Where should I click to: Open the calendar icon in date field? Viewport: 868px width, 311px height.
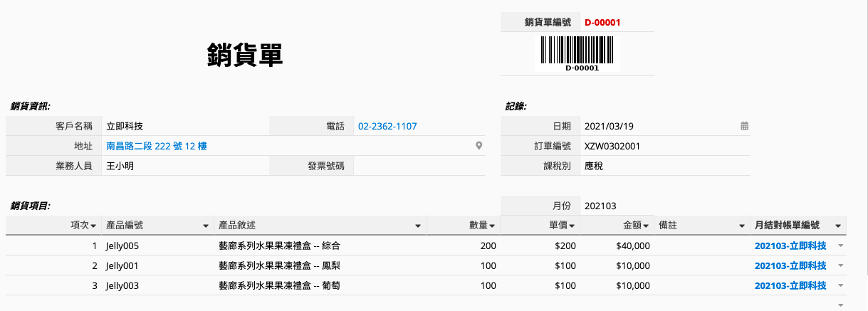[x=744, y=126]
